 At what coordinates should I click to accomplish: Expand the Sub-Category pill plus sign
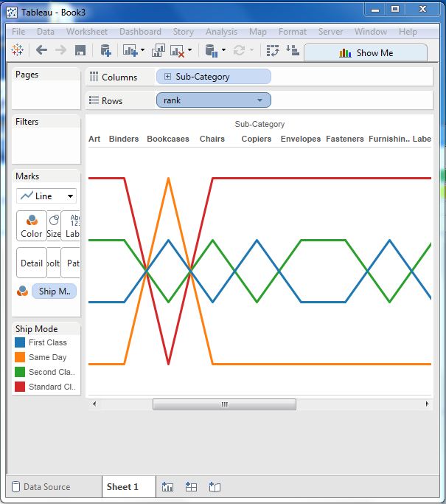click(167, 77)
